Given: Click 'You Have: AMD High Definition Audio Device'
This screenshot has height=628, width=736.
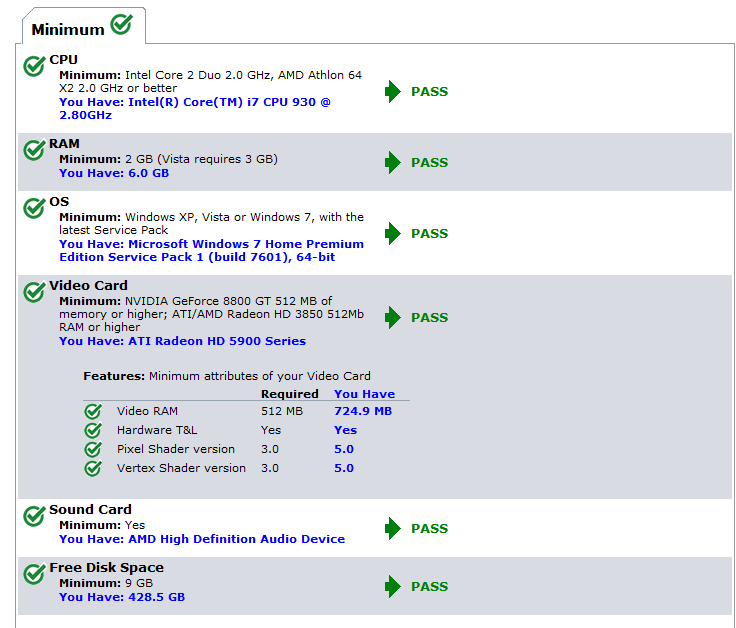Looking at the screenshot, I should tap(202, 539).
